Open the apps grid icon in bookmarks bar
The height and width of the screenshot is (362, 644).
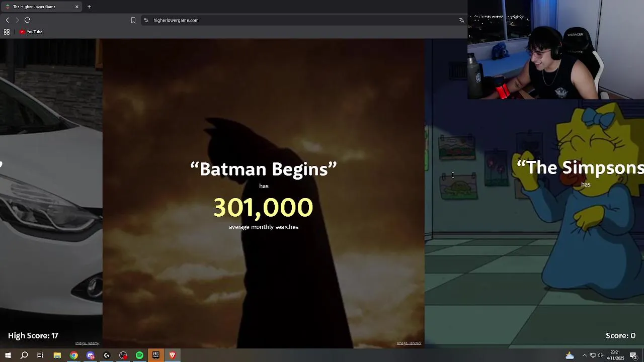7,32
